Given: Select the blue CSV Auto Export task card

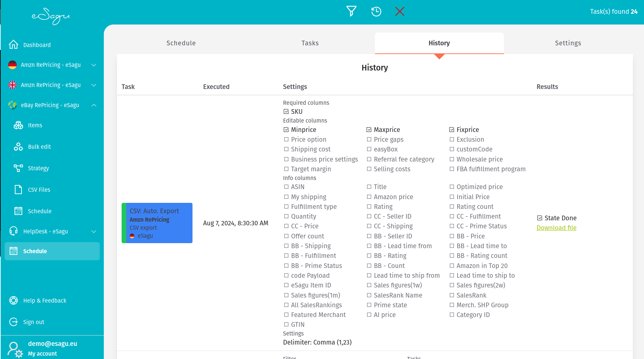Looking at the screenshot, I should pyautogui.click(x=157, y=223).
